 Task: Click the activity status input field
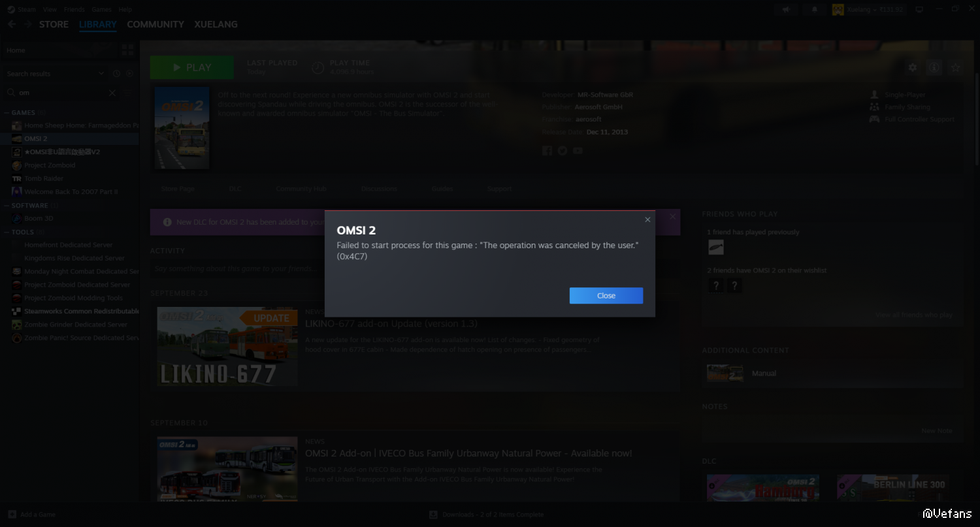click(x=415, y=268)
